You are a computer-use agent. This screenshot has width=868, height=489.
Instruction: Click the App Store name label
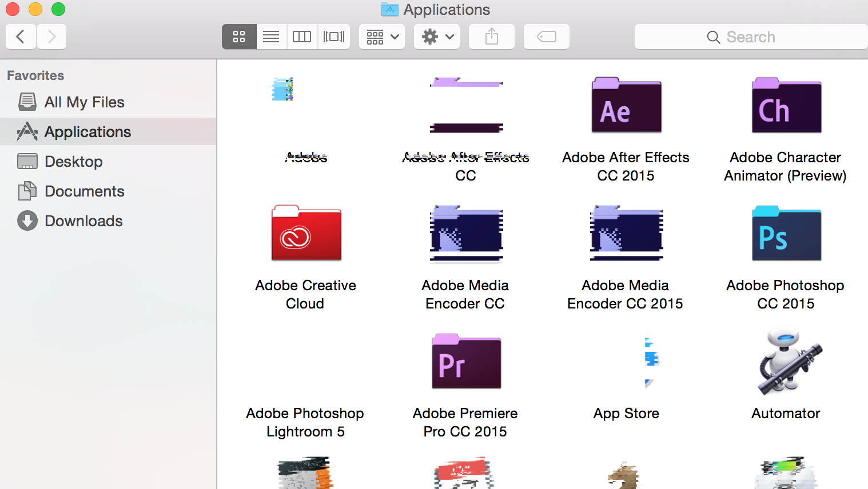[x=626, y=414]
